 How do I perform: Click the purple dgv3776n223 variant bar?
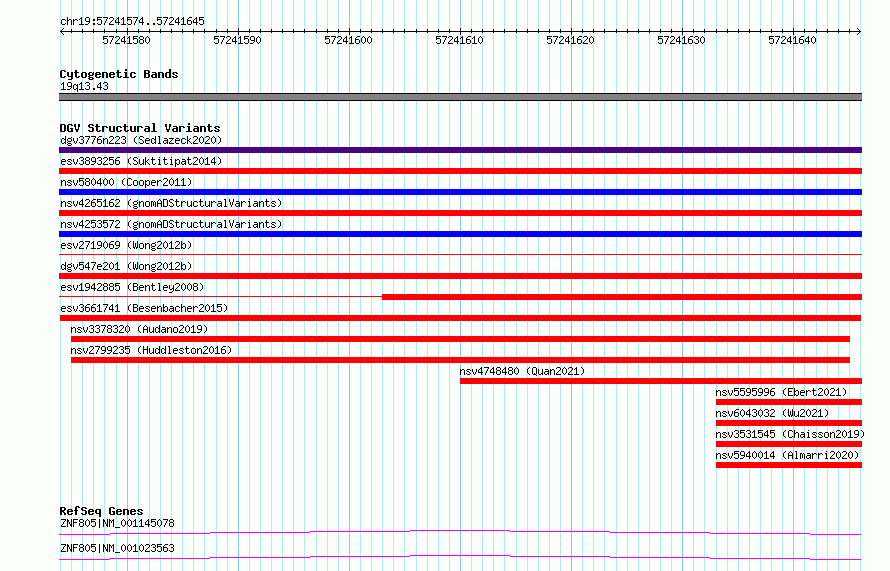click(x=460, y=150)
